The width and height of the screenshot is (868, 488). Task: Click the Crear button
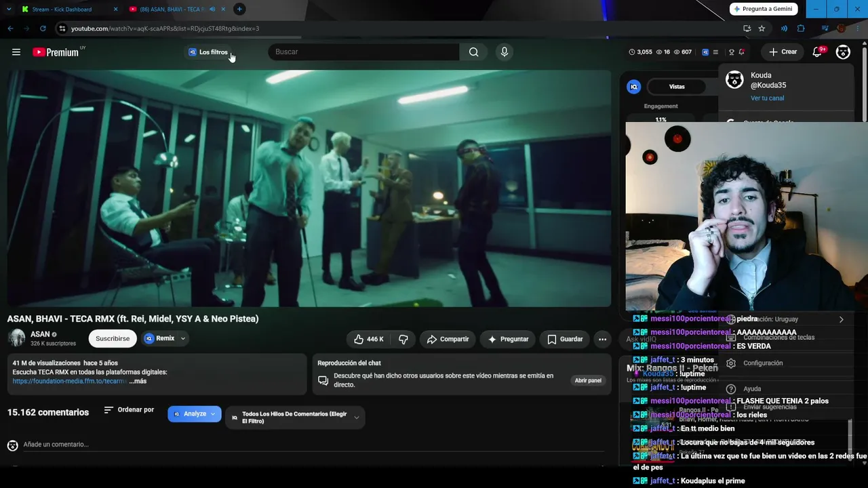point(783,52)
